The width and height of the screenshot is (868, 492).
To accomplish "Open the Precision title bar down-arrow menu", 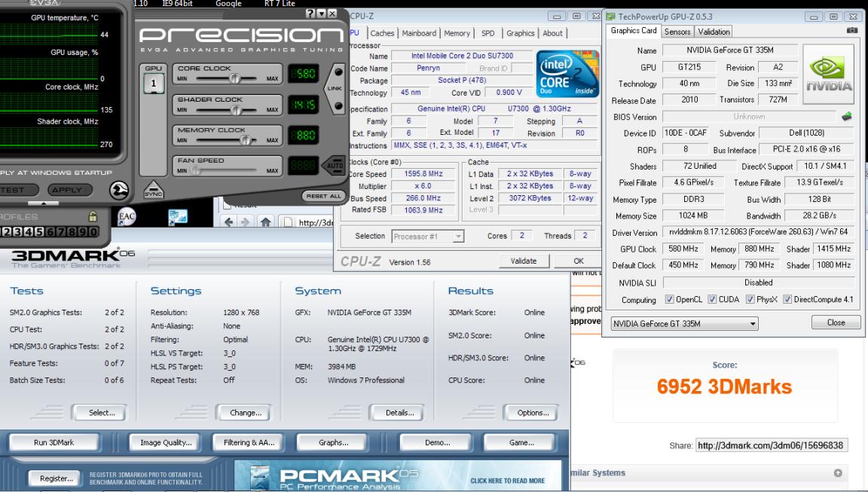I will pos(321,14).
